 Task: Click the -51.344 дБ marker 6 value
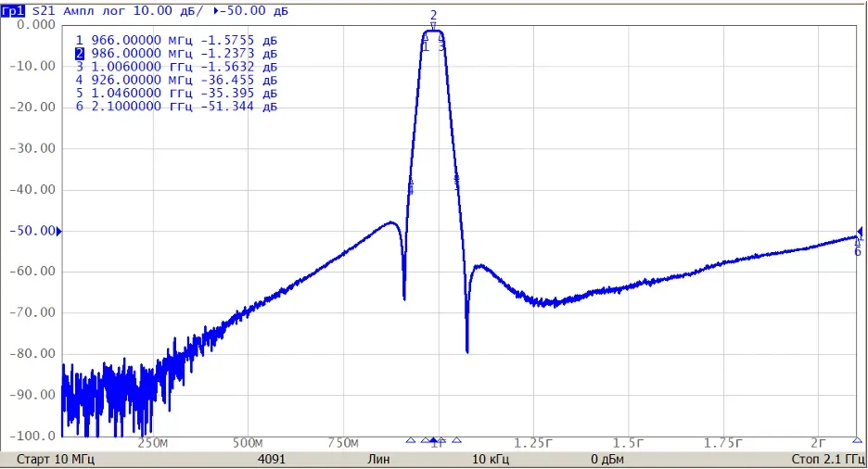[x=238, y=107]
